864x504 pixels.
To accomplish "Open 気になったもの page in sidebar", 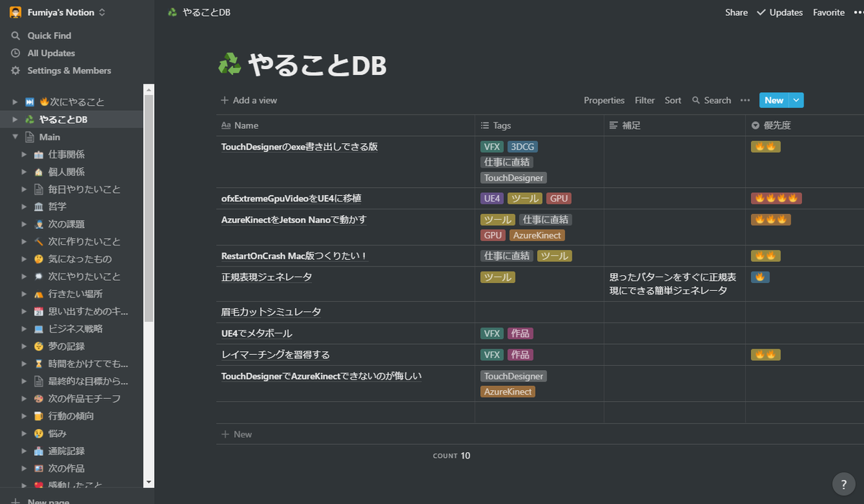I will coord(80,259).
